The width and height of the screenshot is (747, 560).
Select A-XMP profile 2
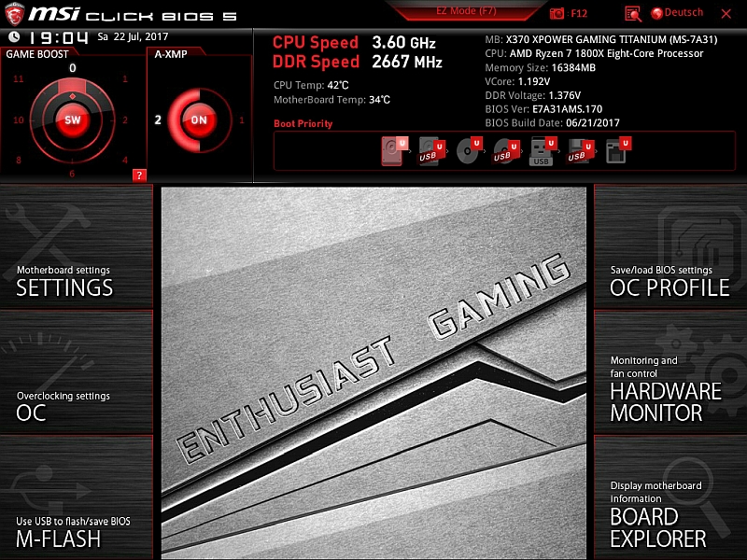pyautogui.click(x=158, y=119)
